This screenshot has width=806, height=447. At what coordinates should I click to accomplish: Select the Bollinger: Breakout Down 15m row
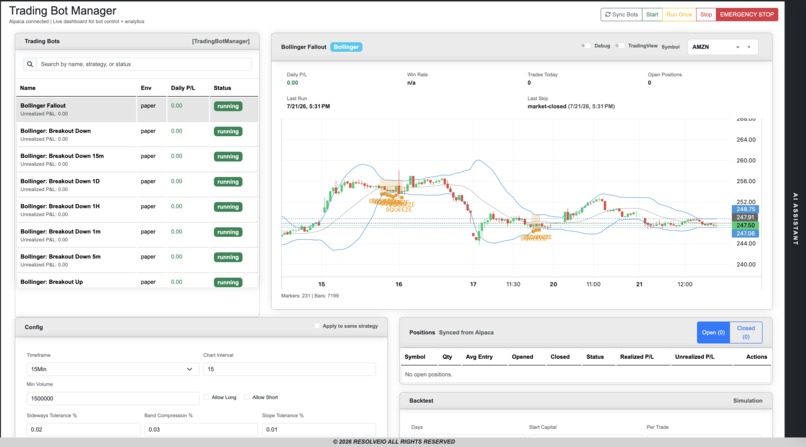pos(137,159)
